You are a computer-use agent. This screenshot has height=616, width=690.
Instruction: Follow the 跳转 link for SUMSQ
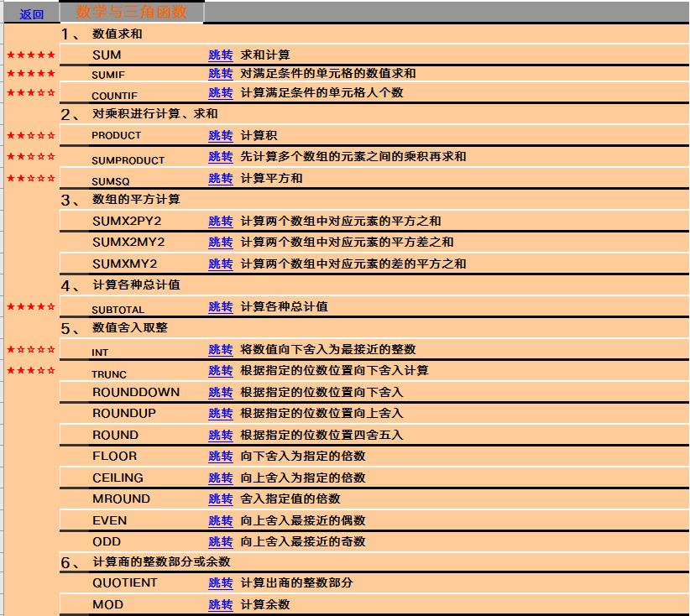pos(221,178)
